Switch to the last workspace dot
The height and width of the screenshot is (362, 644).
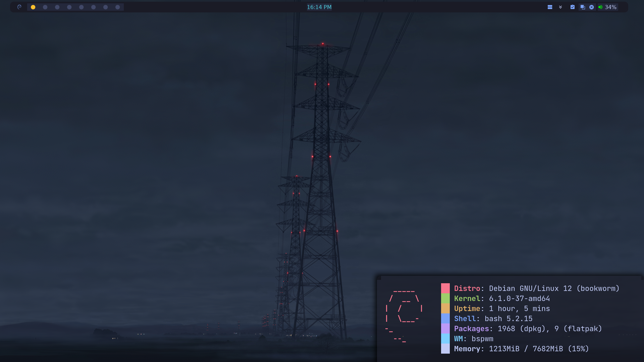(x=118, y=7)
